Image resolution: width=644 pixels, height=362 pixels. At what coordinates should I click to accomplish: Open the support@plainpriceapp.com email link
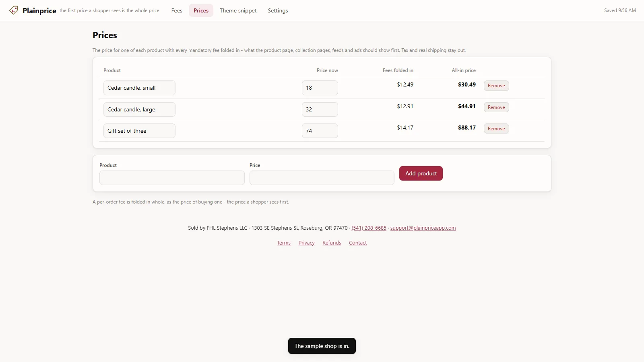(423, 228)
